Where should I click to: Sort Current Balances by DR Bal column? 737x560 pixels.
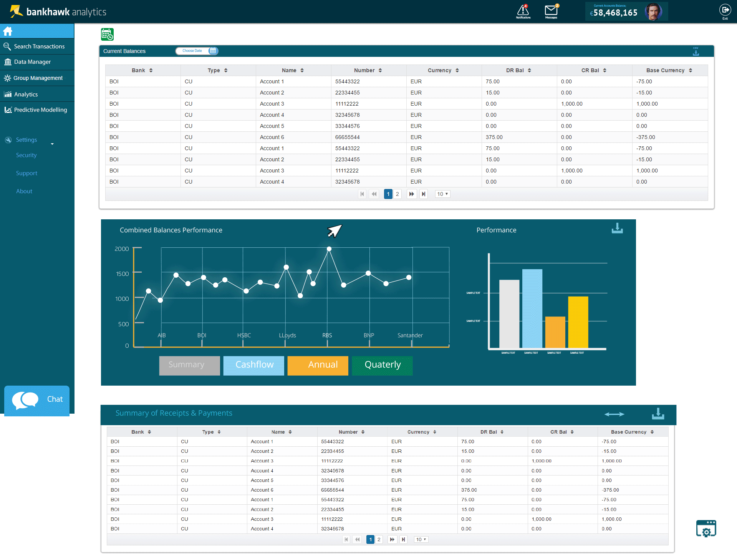529,70
